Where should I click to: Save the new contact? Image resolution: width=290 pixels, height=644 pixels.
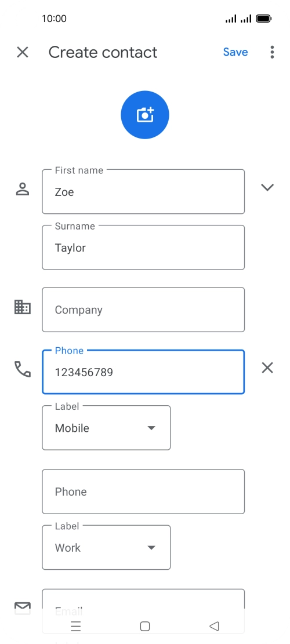235,52
